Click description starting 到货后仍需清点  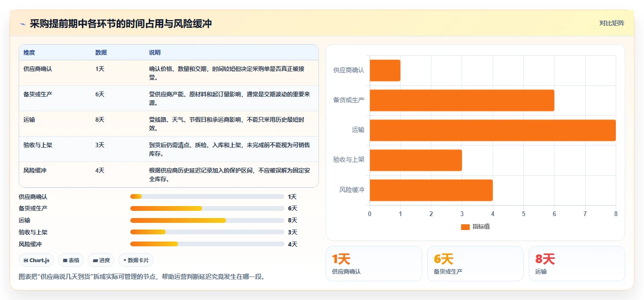click(229, 149)
